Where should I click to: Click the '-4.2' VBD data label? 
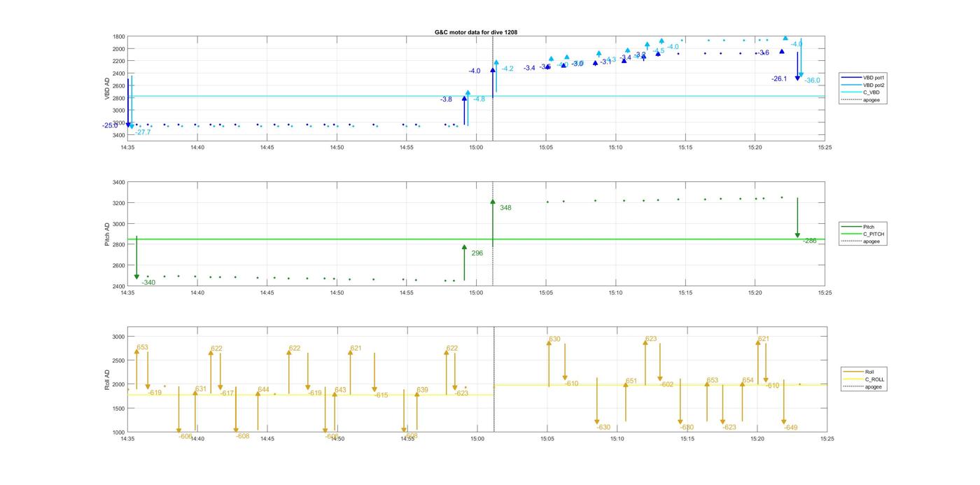coord(507,69)
